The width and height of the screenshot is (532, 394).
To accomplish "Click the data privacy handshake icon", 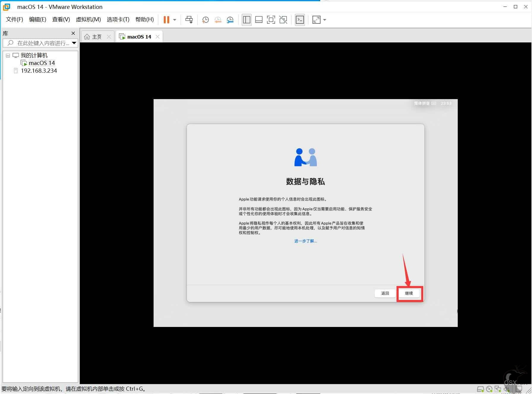I will click(306, 157).
